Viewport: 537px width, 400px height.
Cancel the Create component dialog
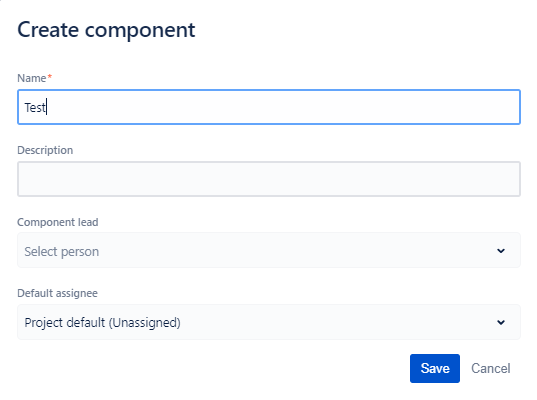(490, 368)
